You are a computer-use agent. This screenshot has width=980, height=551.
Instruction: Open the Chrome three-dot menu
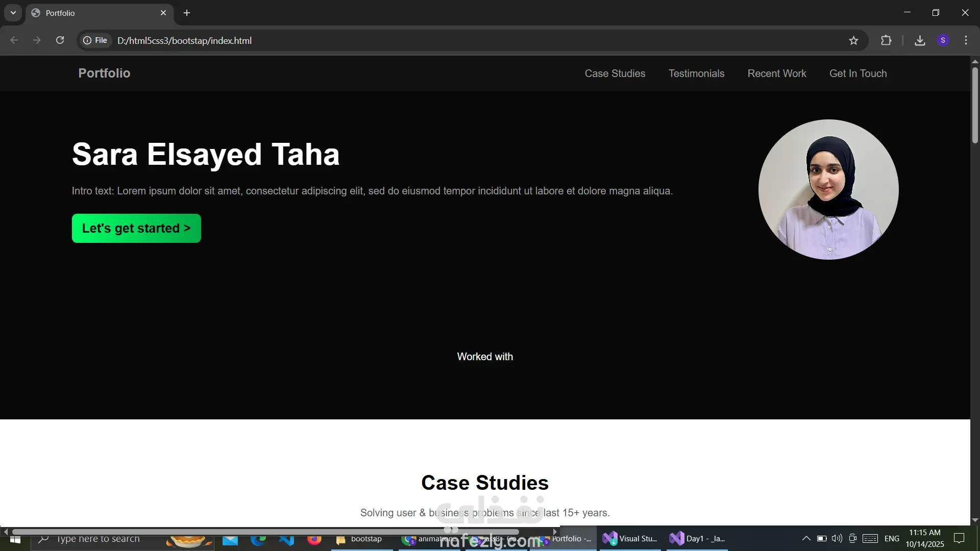coord(966,40)
